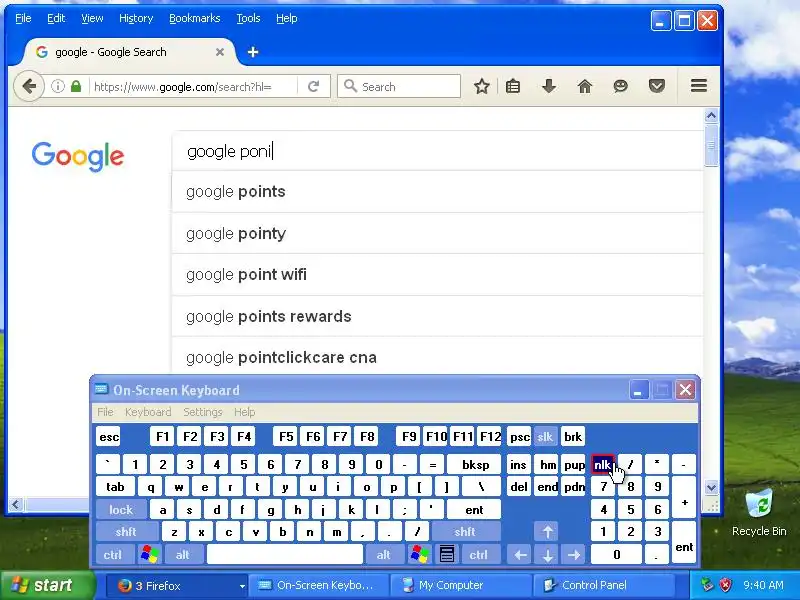This screenshot has height=600, width=800.
Task: Click the Google logo
Action: [x=78, y=156]
